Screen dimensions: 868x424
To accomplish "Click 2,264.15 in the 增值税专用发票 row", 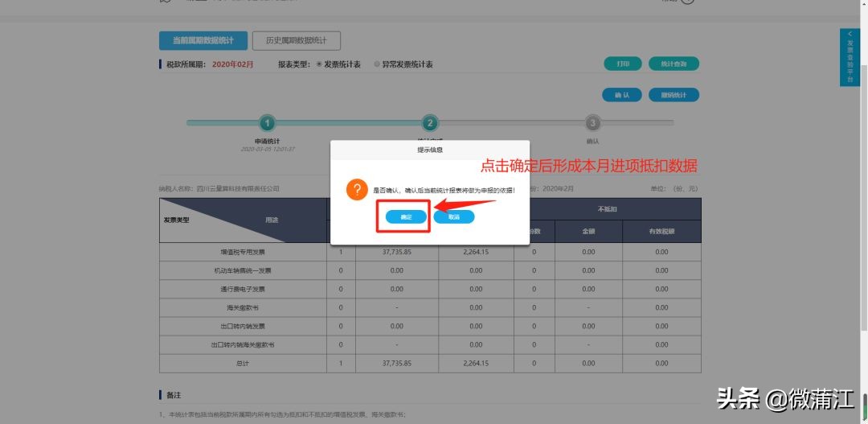I will tap(476, 252).
